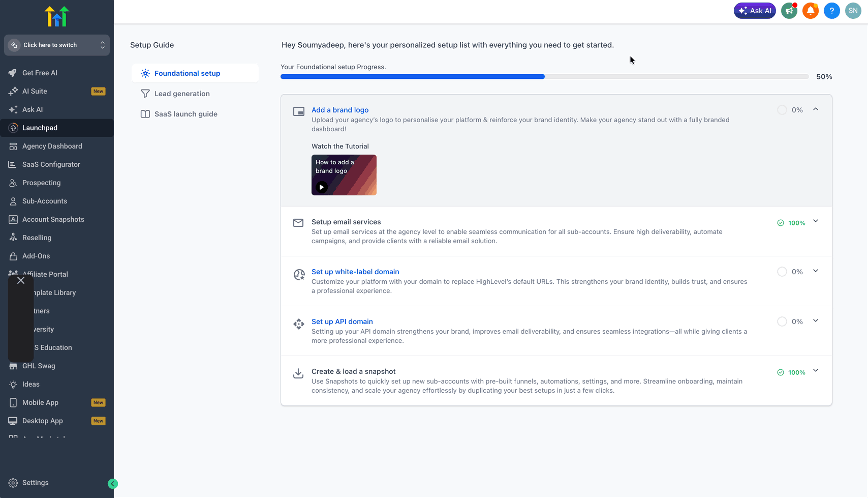This screenshot has height=498, width=868.
Task: Click the Settings gear in sidebar
Action: click(x=13, y=483)
